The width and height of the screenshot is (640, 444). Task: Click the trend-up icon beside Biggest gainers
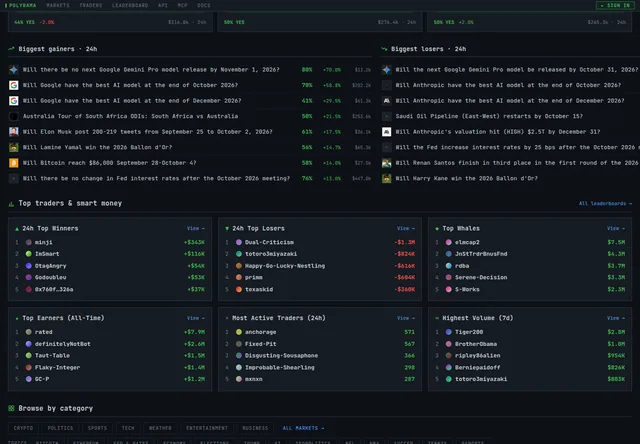11,49
